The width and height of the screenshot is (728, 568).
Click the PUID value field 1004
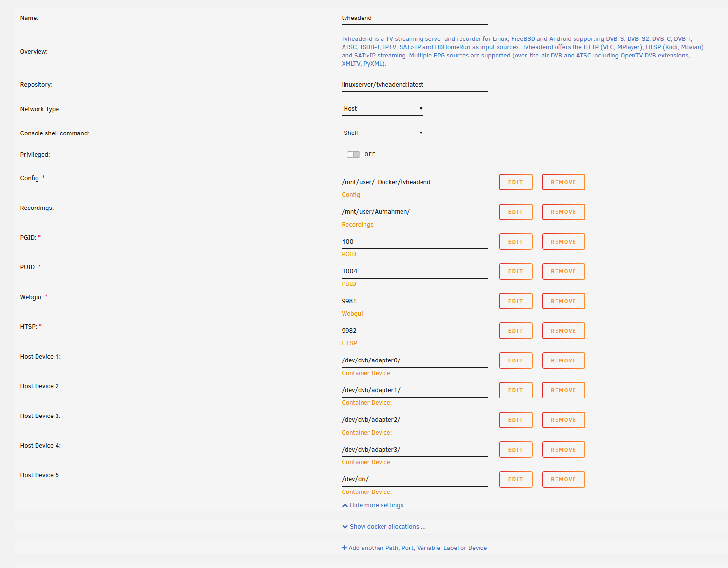[x=415, y=271]
